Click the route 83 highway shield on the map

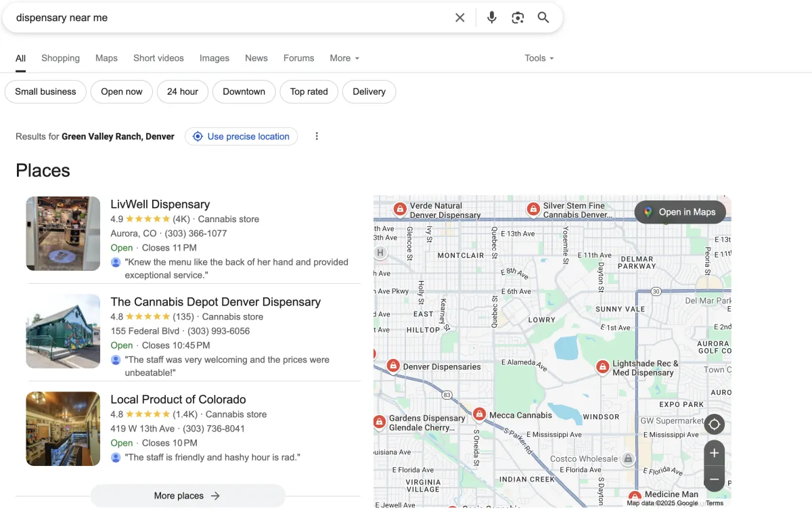pos(447,394)
